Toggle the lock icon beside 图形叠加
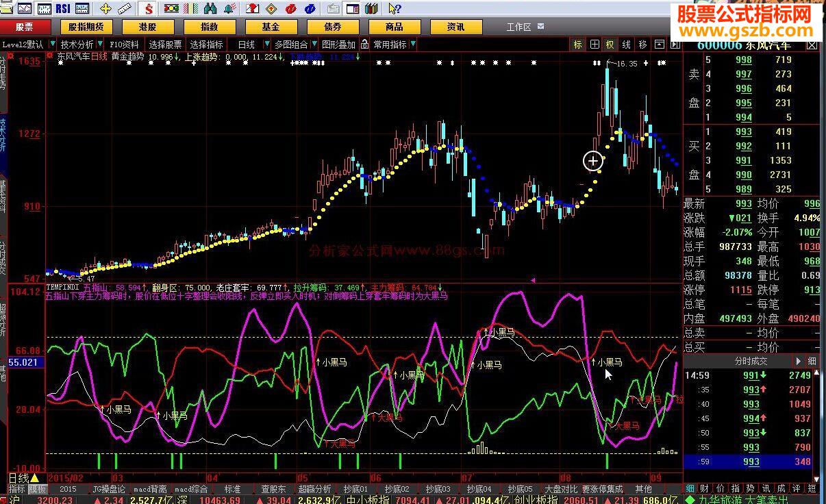 pos(366,45)
